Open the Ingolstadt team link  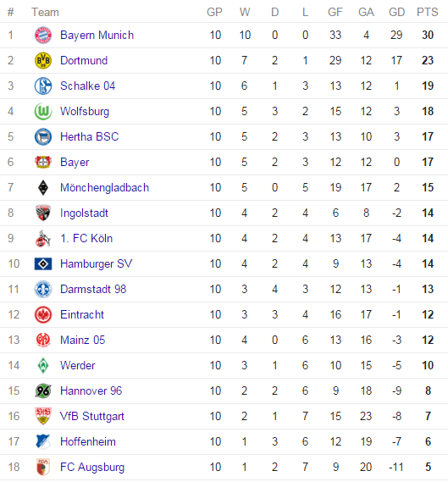click(84, 213)
